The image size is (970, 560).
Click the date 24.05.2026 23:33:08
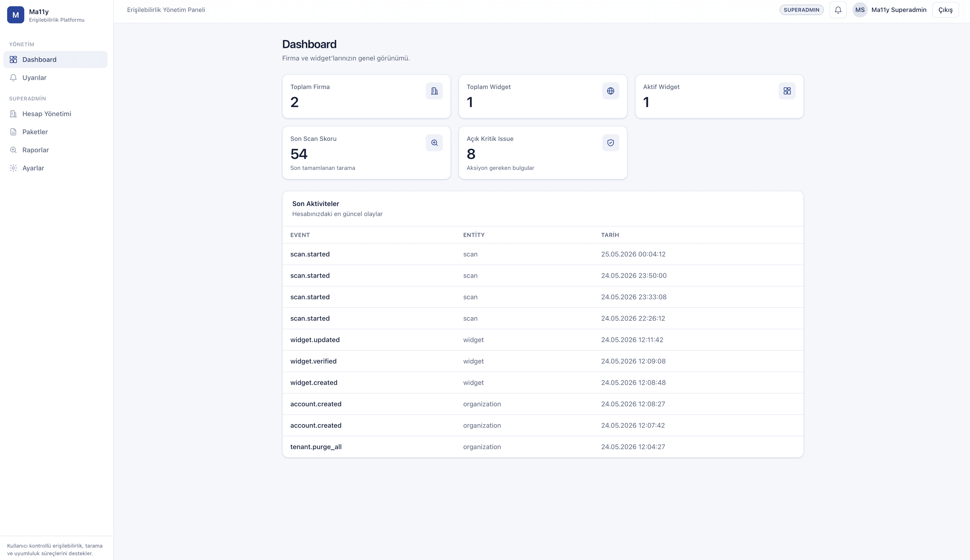click(634, 297)
